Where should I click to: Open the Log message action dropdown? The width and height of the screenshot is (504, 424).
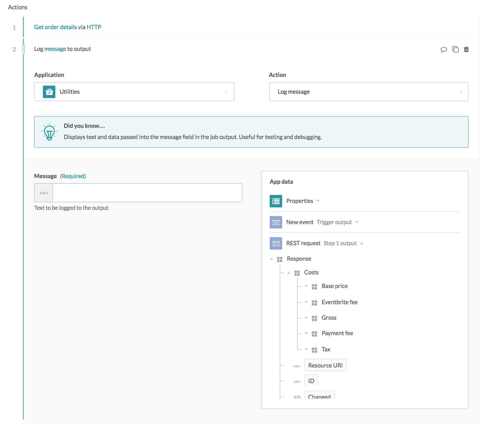tap(369, 92)
